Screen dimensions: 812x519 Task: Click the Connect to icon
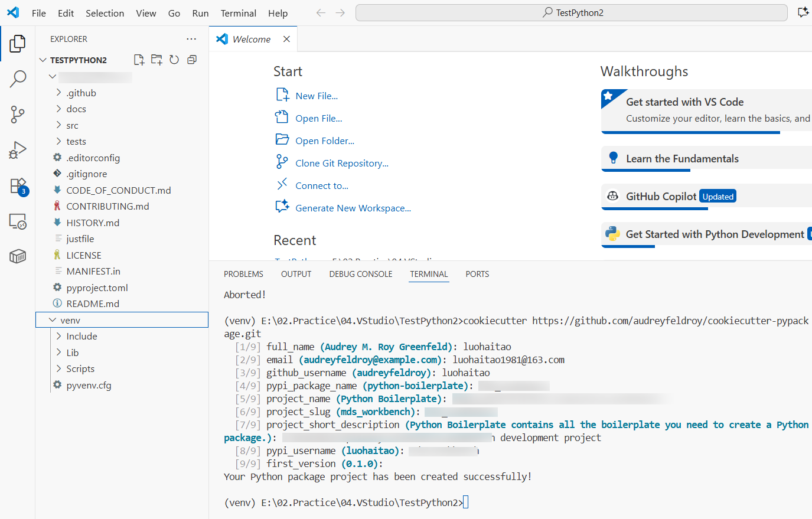point(282,185)
